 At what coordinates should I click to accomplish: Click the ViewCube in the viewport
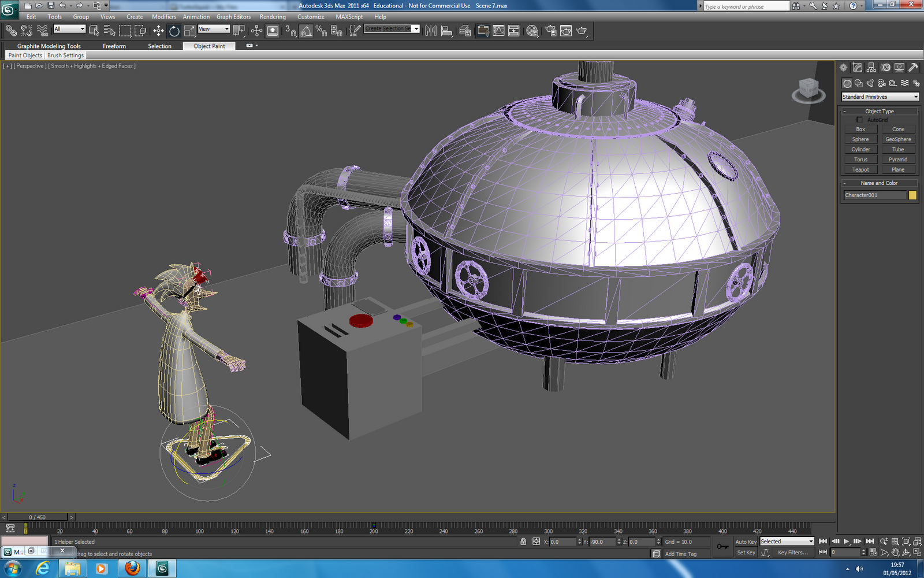pos(808,90)
